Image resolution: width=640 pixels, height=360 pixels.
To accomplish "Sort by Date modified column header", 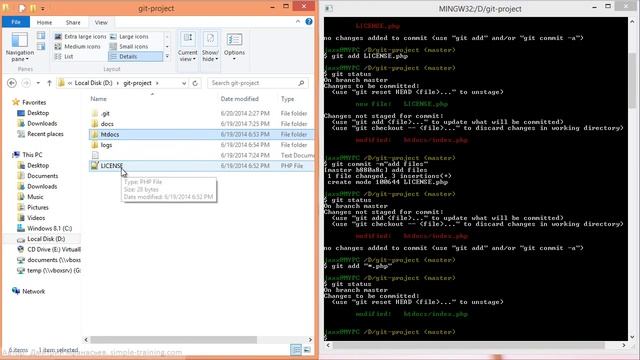I will pos(240,99).
